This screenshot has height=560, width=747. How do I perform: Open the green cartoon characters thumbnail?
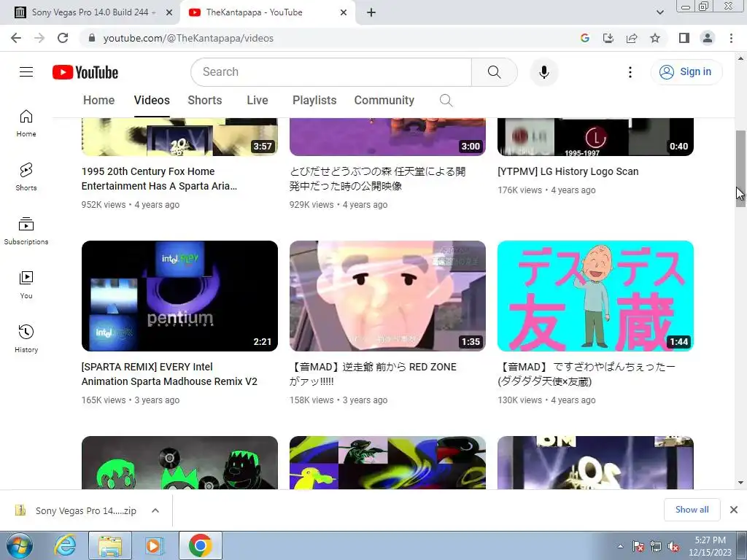(179, 463)
